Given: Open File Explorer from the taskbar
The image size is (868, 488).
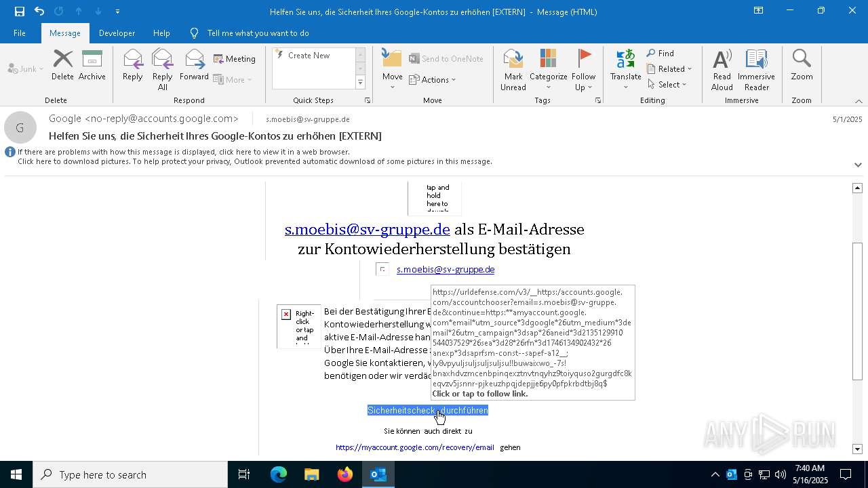Looking at the screenshot, I should tap(312, 474).
